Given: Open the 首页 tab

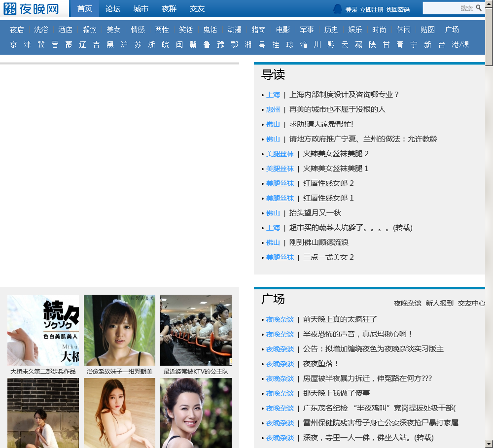Looking at the screenshot, I should 85,8.
